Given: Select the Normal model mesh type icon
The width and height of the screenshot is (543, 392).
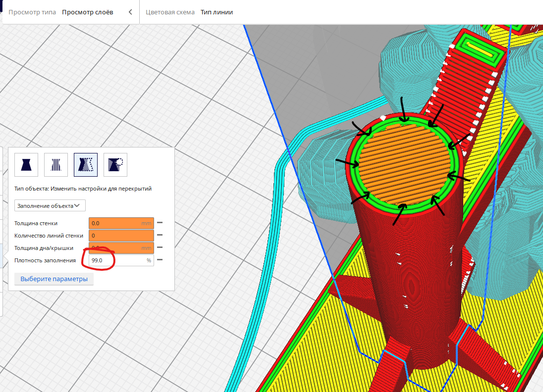Looking at the screenshot, I should click(26, 165).
